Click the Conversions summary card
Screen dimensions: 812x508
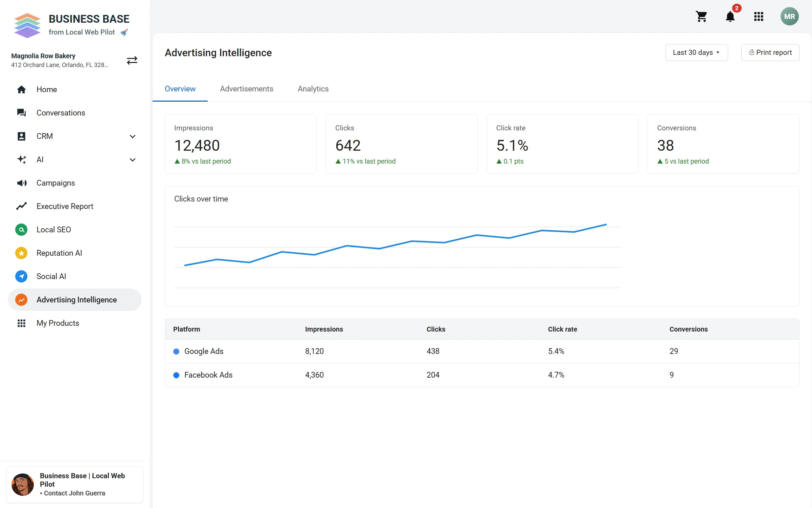coord(723,144)
